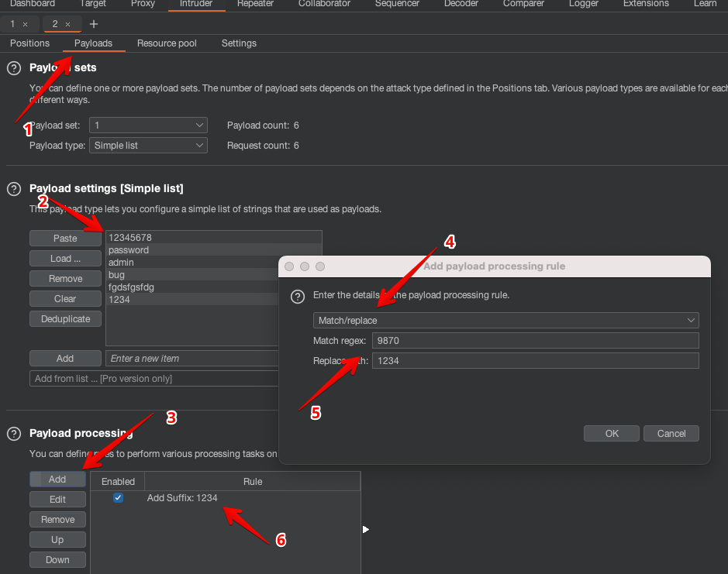
Task: Select payload password in list
Action: tap(214, 250)
